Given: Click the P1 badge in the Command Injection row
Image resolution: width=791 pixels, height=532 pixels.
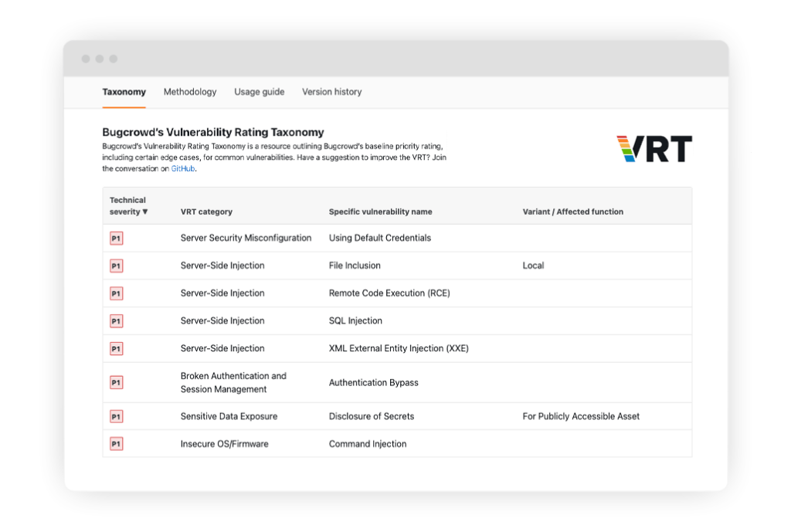Looking at the screenshot, I should pos(116,444).
